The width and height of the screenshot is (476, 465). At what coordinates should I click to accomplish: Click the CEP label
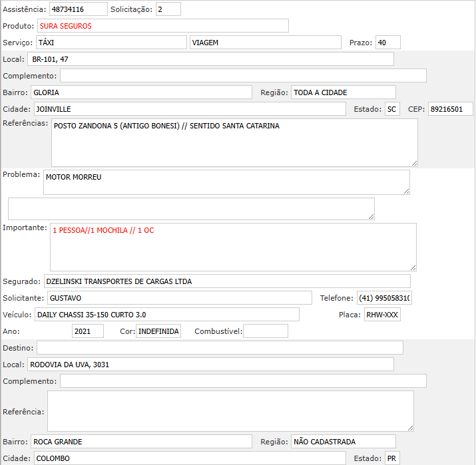[416, 109]
